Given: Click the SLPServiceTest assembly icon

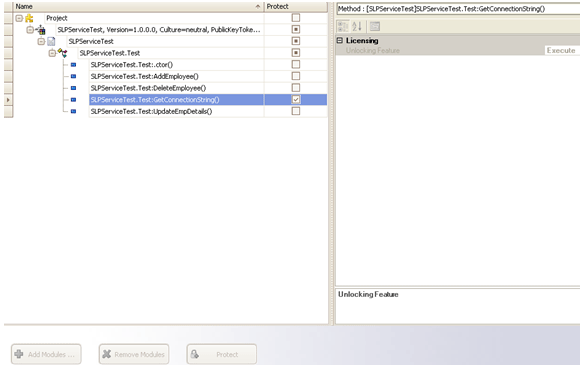Looking at the screenshot, I should pos(41,30).
